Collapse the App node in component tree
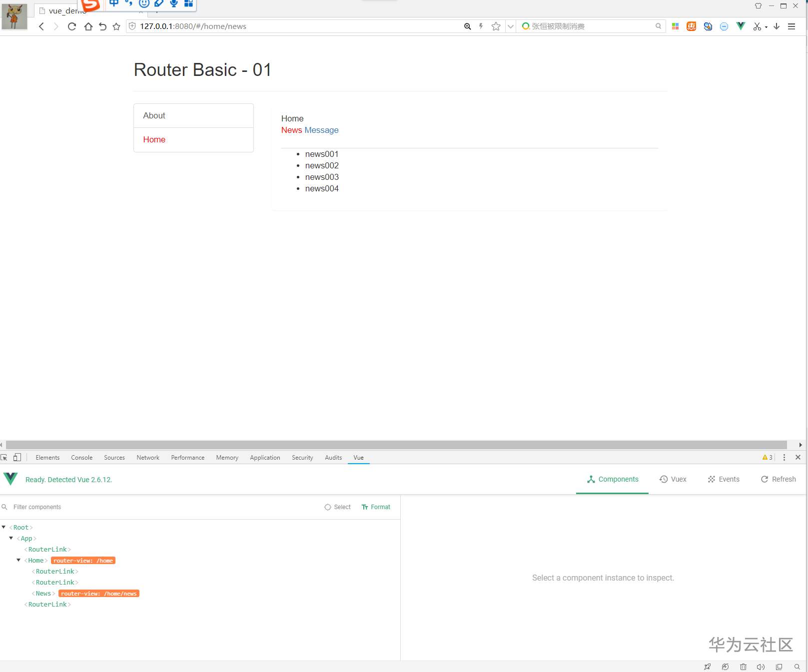The image size is (808, 672). (11, 538)
